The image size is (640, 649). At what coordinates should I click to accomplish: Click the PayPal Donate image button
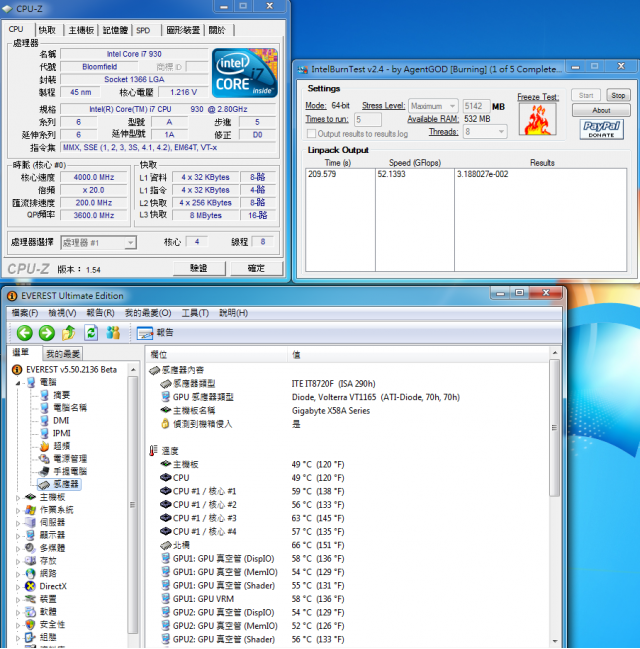(x=602, y=129)
